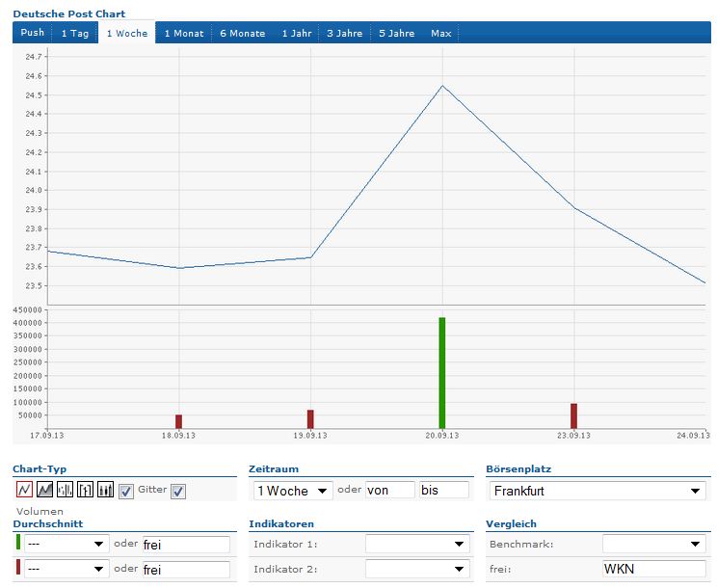Toggle the checkbox just after the Gitter label
The image size is (717, 588).
(x=178, y=492)
